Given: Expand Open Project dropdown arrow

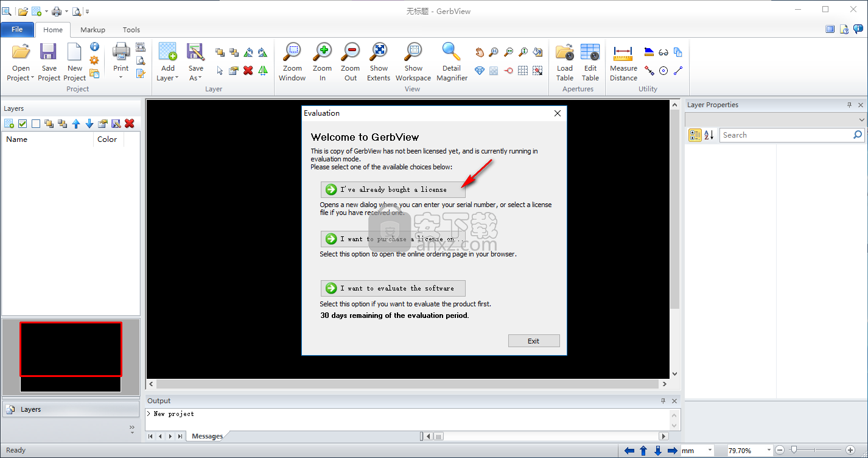Looking at the screenshot, I should coord(33,78).
